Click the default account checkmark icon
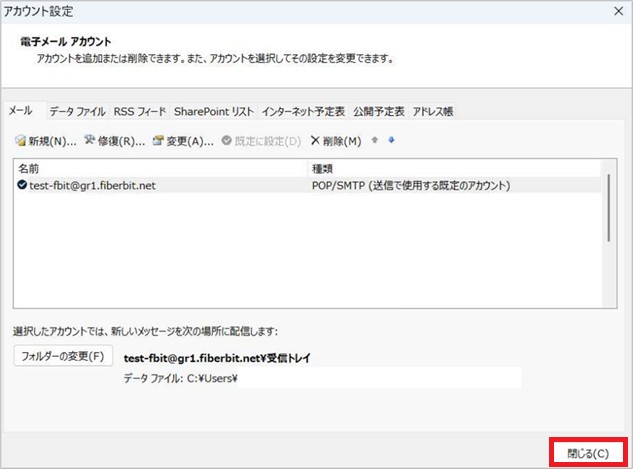This screenshot has height=469, width=633. point(22,185)
